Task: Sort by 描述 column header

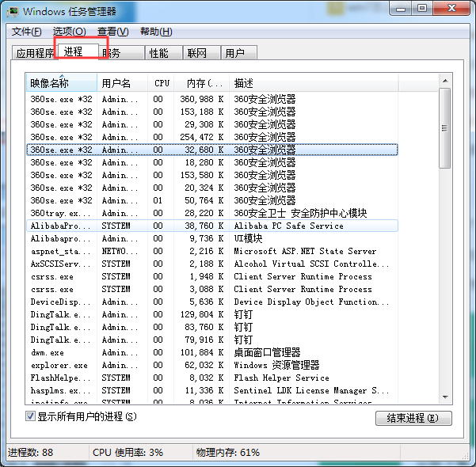Action: [314, 82]
